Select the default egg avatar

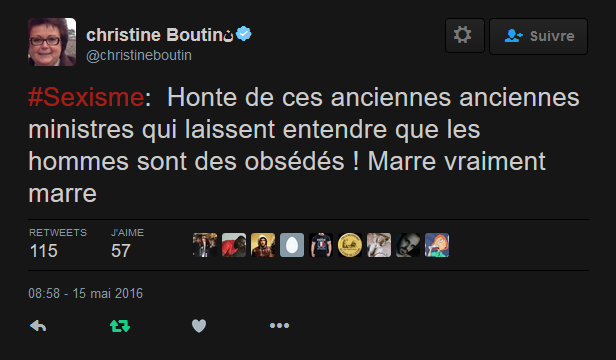click(x=292, y=245)
